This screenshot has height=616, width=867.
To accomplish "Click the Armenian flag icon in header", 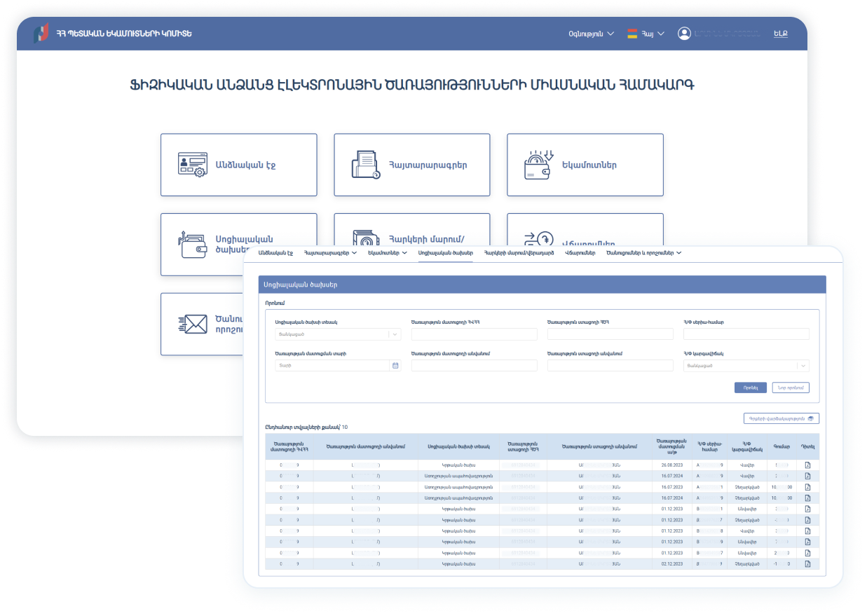I will [x=632, y=34].
